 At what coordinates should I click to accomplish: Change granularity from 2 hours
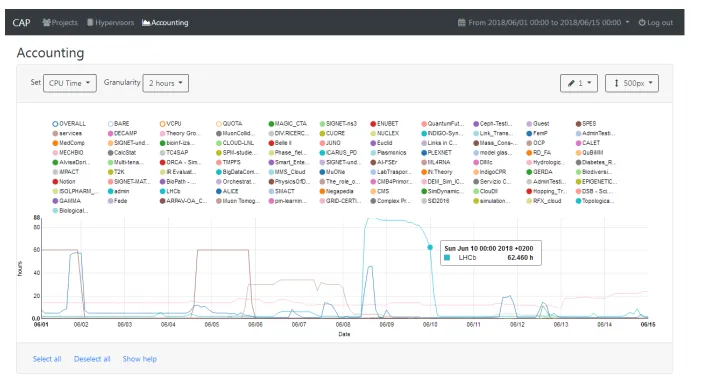(x=166, y=83)
